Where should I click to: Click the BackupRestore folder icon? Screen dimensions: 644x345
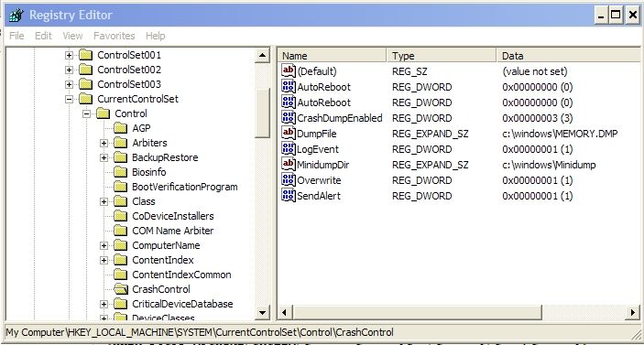pyautogui.click(x=120, y=157)
